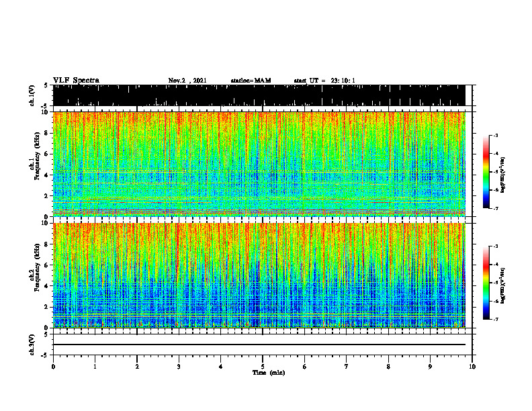The image size is (532, 411).
Task: Click the 8 kHz tick on ch.1 spectrogram
Action: pyautogui.click(x=46, y=133)
